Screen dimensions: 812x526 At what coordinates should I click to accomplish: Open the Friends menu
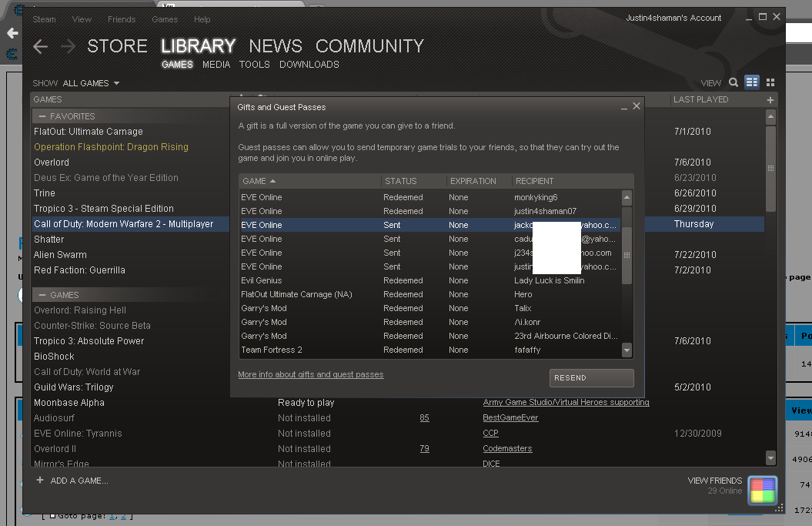tap(122, 19)
